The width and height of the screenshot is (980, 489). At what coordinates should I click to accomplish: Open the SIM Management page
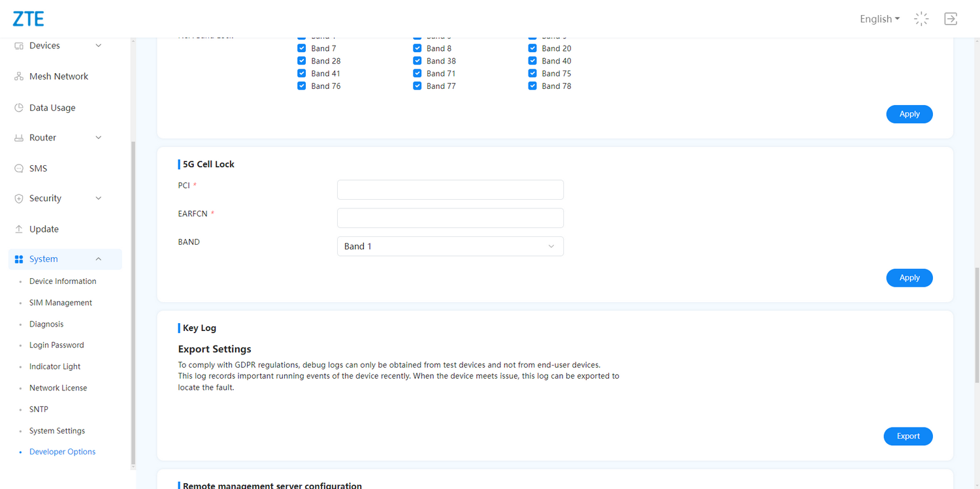61,303
